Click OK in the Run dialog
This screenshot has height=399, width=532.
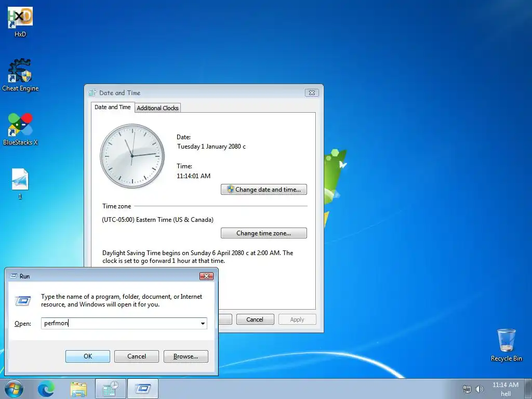(87, 356)
